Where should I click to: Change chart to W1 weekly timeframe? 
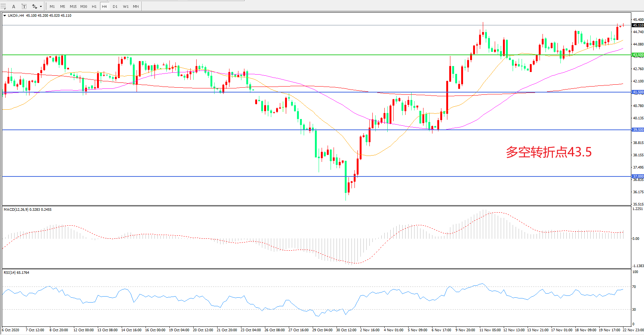tap(126, 6)
